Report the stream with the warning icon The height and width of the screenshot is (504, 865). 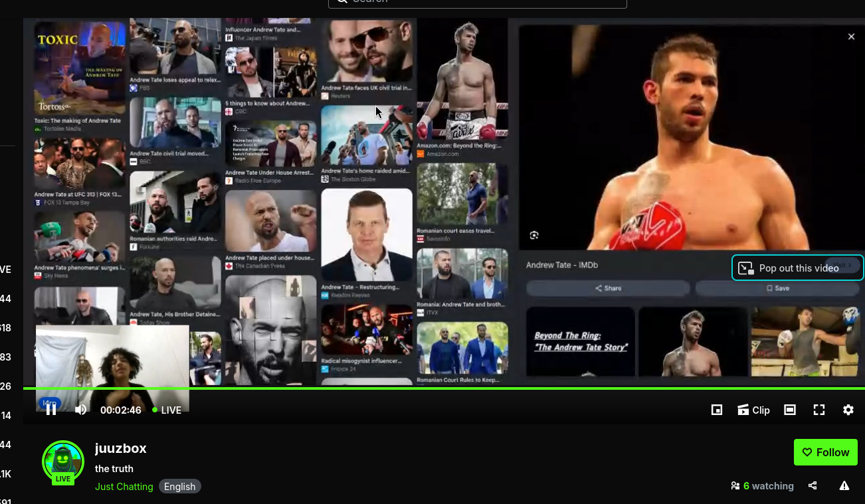tap(844, 485)
